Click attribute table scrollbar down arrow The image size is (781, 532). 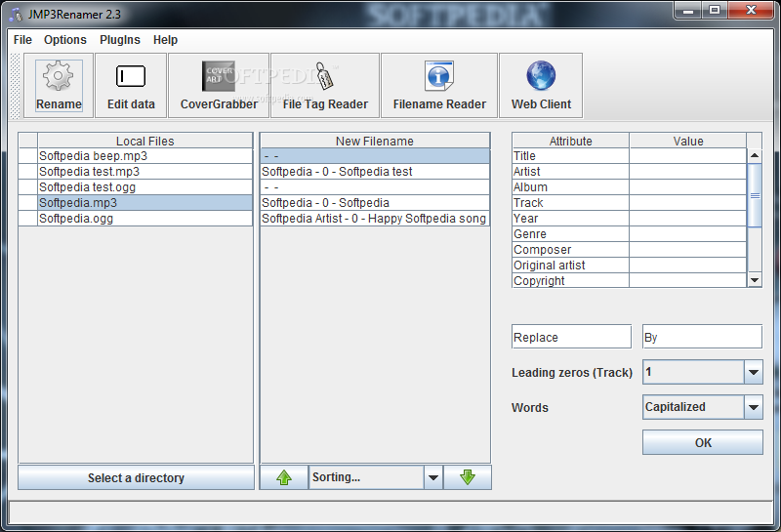[755, 280]
